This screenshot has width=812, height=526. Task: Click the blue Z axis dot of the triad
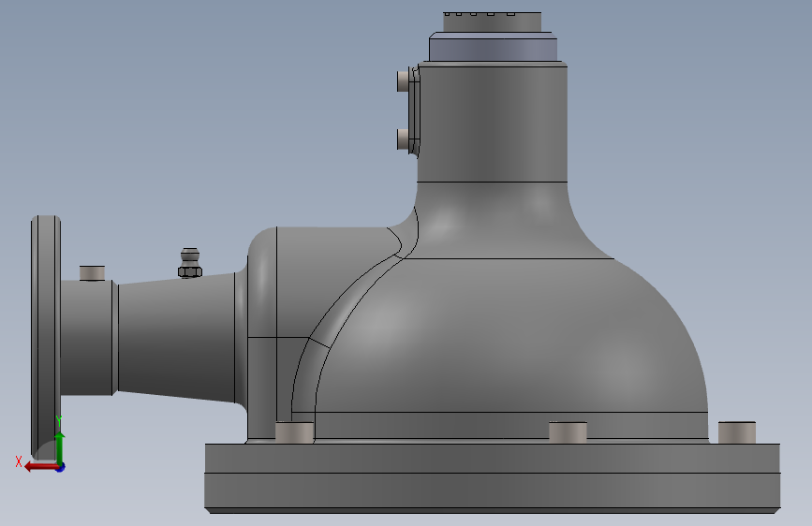(x=61, y=467)
